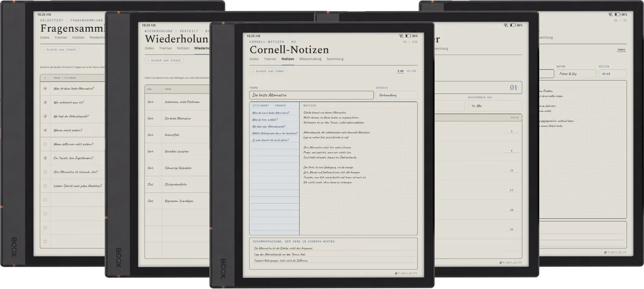Select cue 'Wo liegt mein Abbruchpunkt?'
This screenshot has width=644, height=289.
(268, 127)
